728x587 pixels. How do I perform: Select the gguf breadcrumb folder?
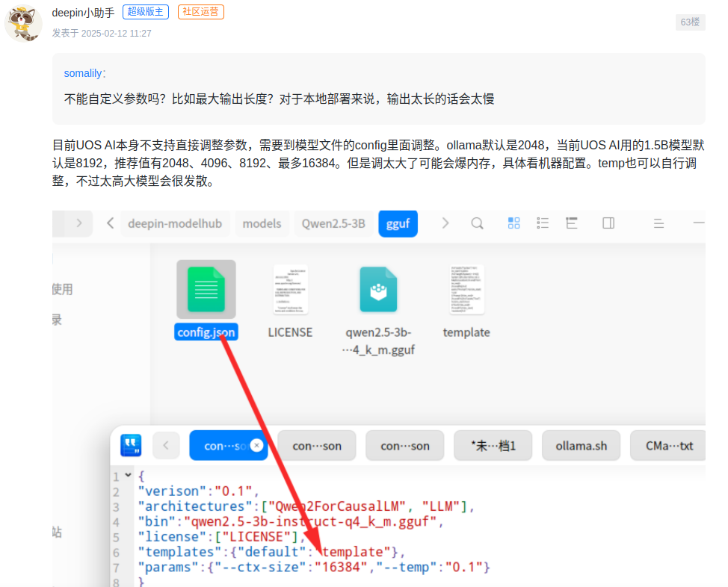point(398,223)
